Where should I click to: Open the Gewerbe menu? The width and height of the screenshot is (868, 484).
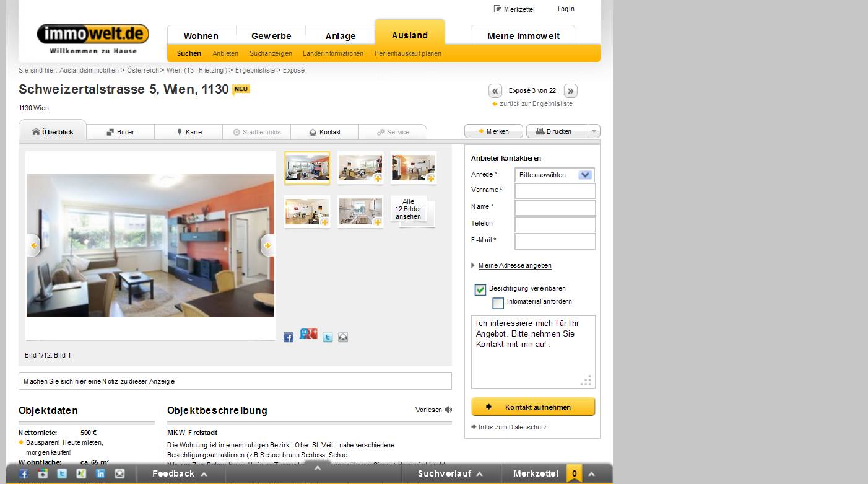(x=271, y=35)
